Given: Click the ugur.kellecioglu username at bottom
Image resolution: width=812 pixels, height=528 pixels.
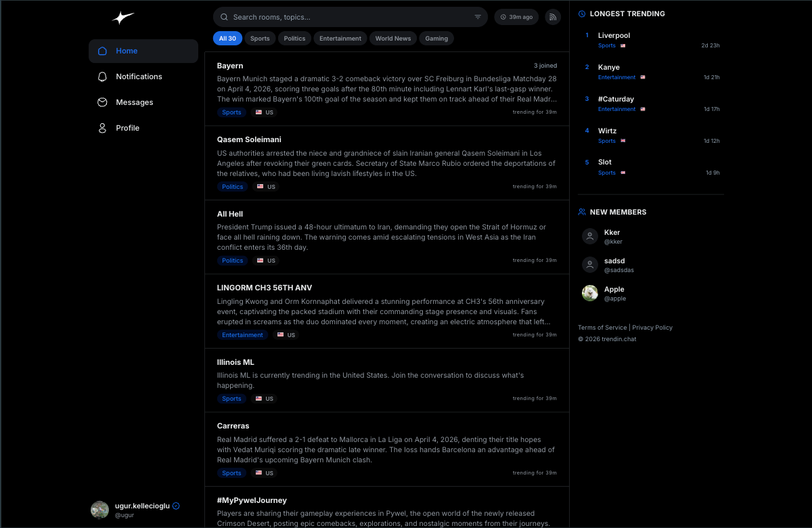Looking at the screenshot, I should [x=143, y=506].
